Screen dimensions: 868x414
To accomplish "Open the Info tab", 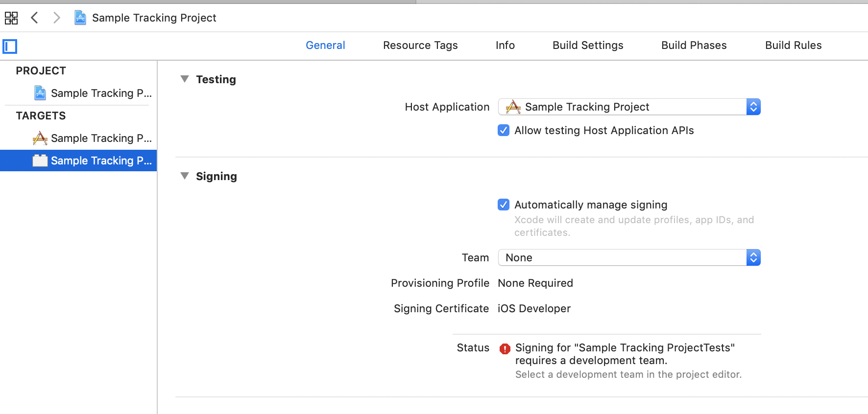I will tap(505, 46).
